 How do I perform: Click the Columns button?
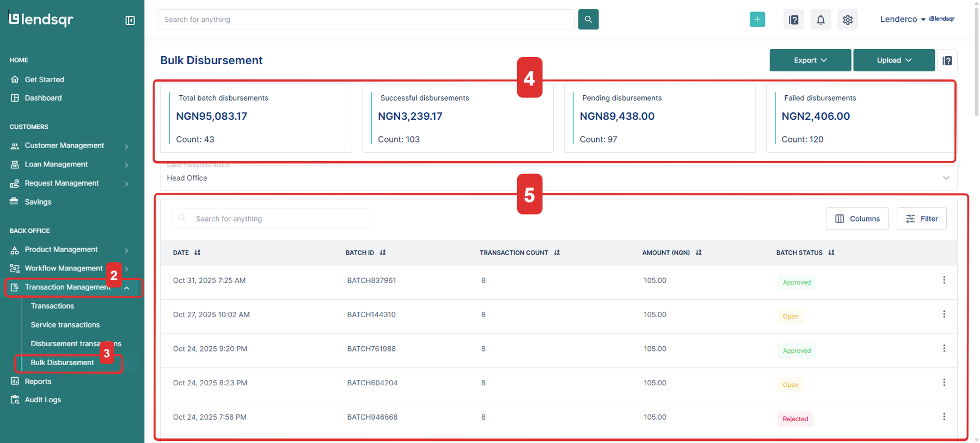[856, 219]
